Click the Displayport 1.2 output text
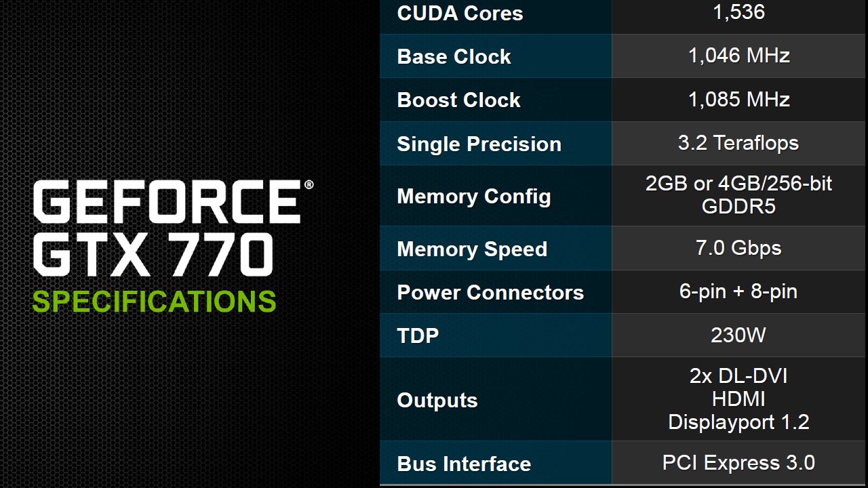This screenshot has height=488, width=868. (x=738, y=422)
